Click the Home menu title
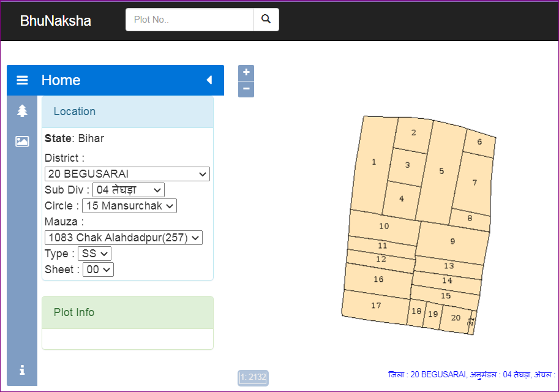 point(61,80)
